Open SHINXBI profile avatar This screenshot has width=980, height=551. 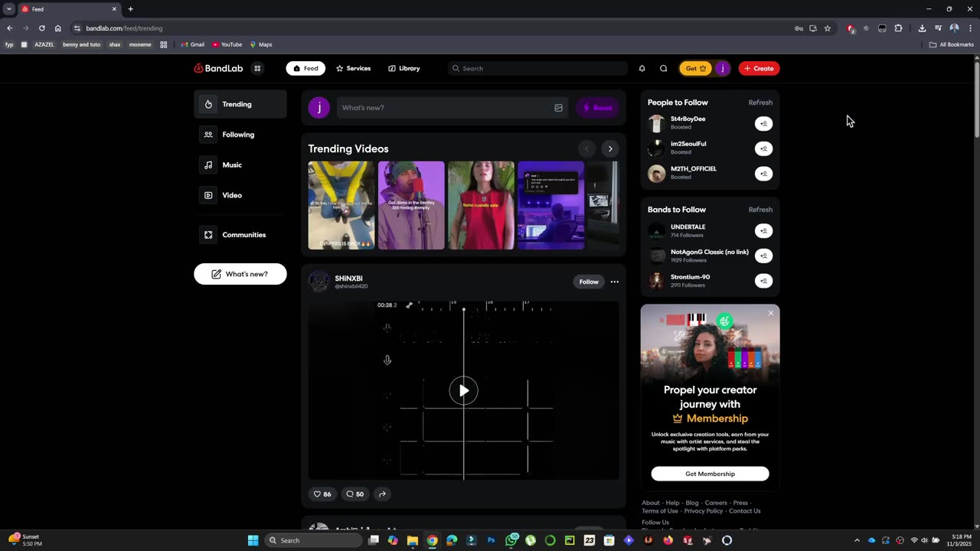(318, 282)
